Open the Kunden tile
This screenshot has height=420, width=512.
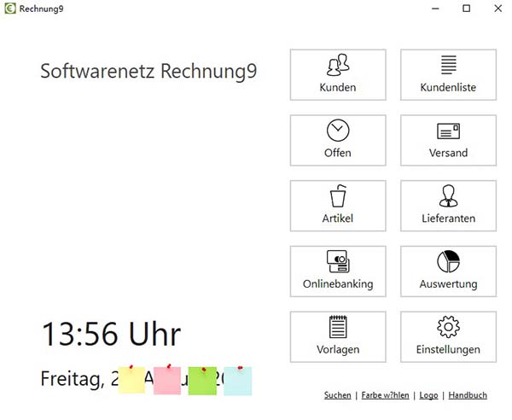pos(338,75)
